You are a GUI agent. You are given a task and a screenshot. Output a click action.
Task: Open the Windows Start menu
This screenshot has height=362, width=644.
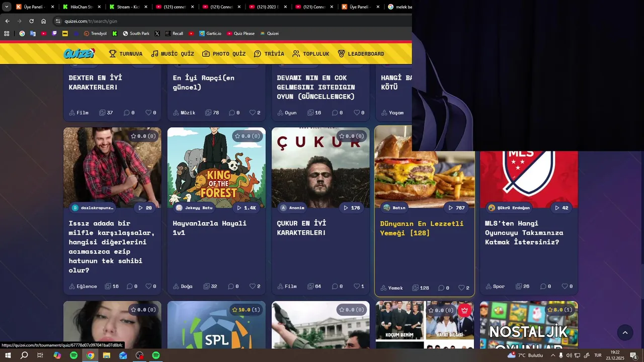8,355
